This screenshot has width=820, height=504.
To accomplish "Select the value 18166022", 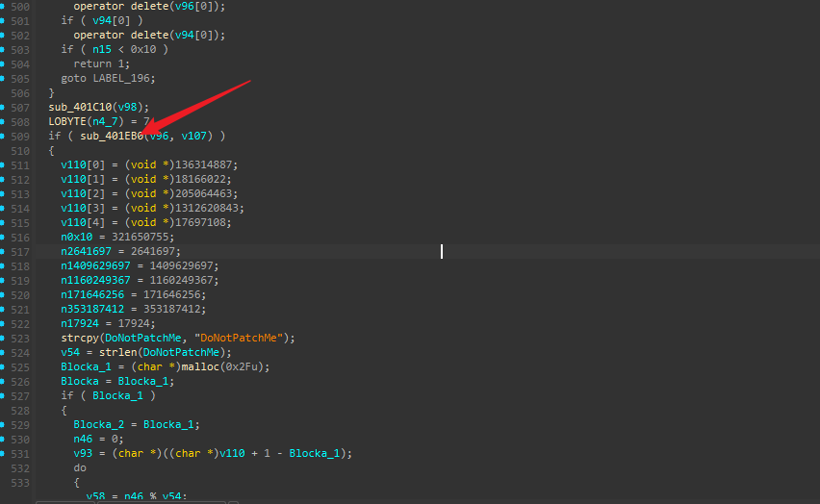I will (201, 179).
